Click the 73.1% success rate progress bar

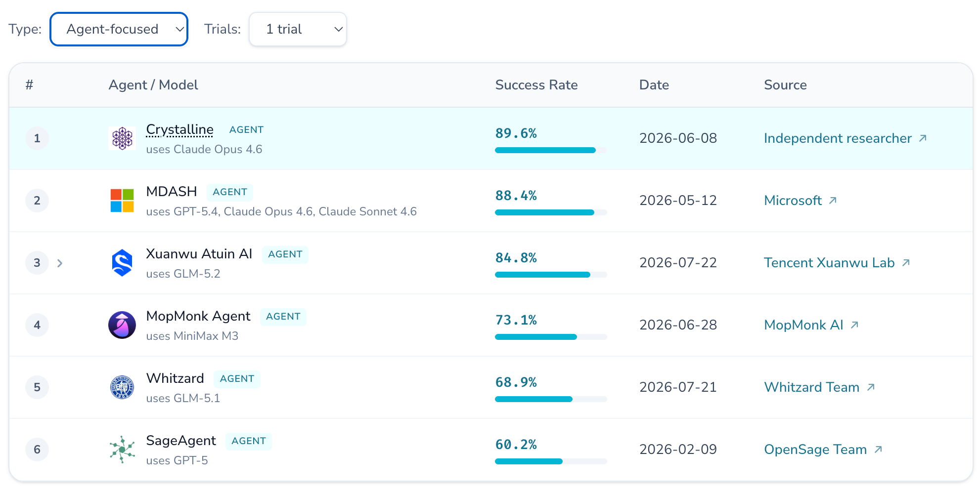[551, 337]
